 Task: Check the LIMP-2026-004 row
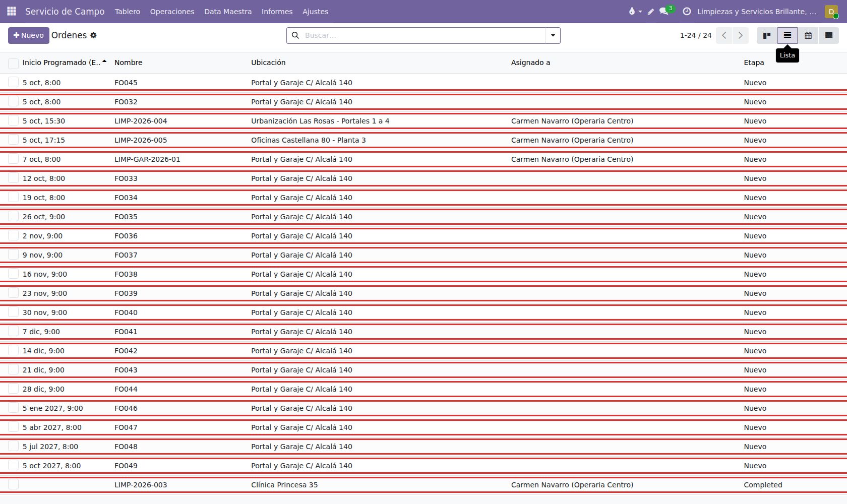(13, 120)
